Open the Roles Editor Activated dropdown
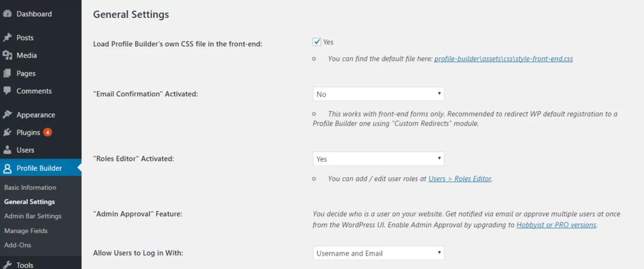Screen dimensions: 644x269 tap(378, 159)
